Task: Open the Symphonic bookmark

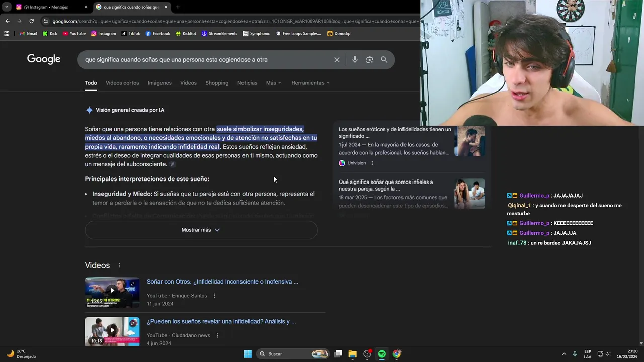Action: 256,34
